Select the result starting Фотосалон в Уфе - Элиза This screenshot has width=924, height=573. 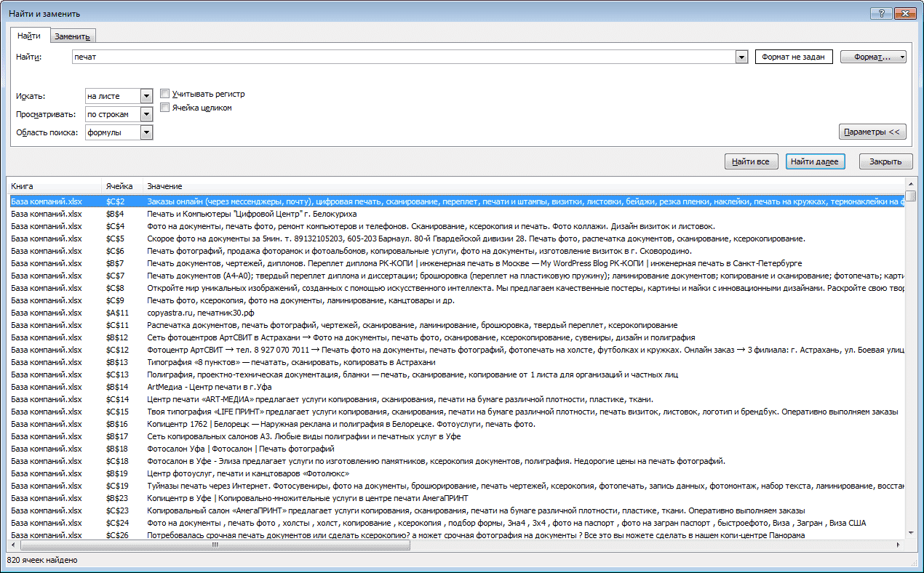pos(455,461)
